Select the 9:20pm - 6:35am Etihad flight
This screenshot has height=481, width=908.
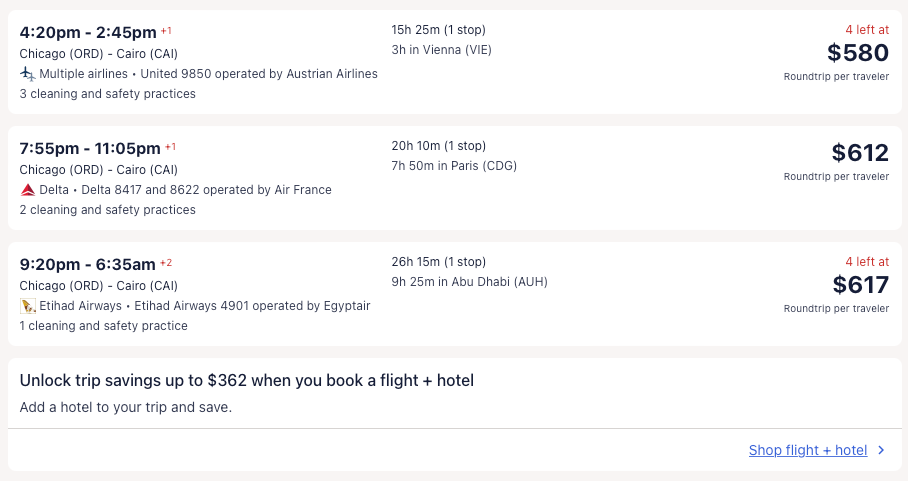click(x=87, y=264)
